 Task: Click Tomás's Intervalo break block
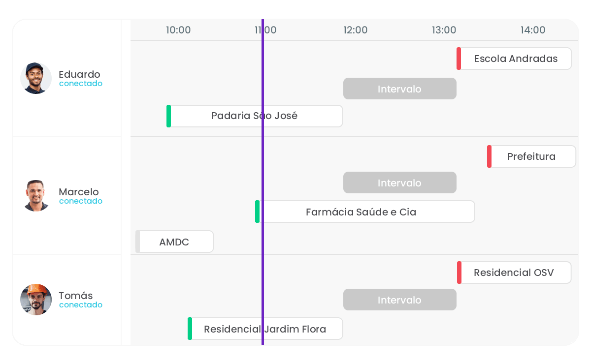point(400,300)
